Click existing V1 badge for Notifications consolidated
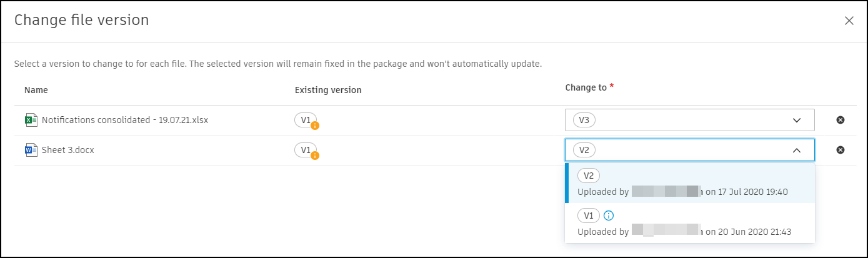 [305, 119]
